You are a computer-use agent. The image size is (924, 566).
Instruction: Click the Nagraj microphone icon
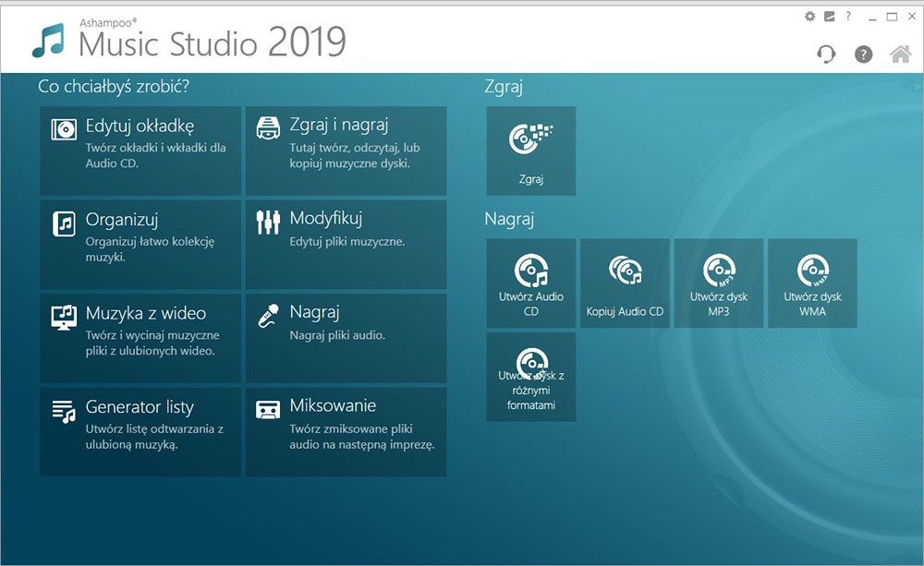point(268,316)
